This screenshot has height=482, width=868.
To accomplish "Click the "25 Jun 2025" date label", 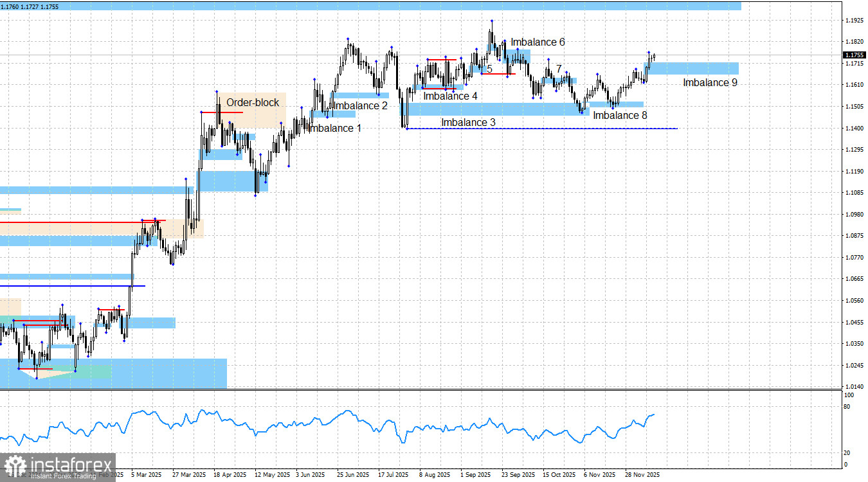I will pyautogui.click(x=354, y=475).
